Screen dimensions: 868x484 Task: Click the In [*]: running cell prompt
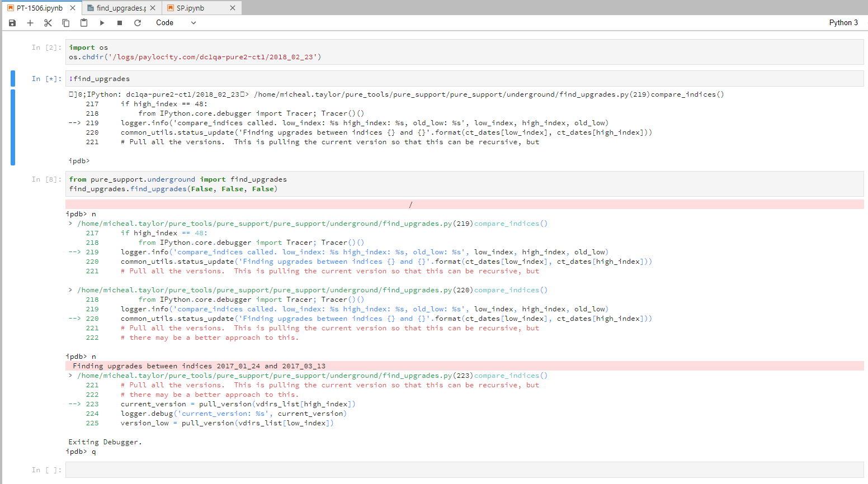[x=46, y=79]
